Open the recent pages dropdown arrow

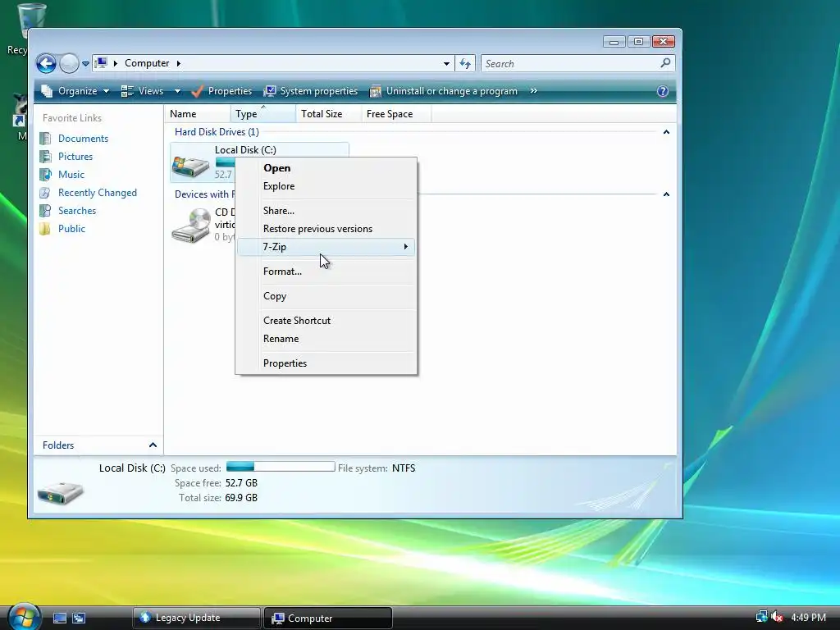coord(85,64)
